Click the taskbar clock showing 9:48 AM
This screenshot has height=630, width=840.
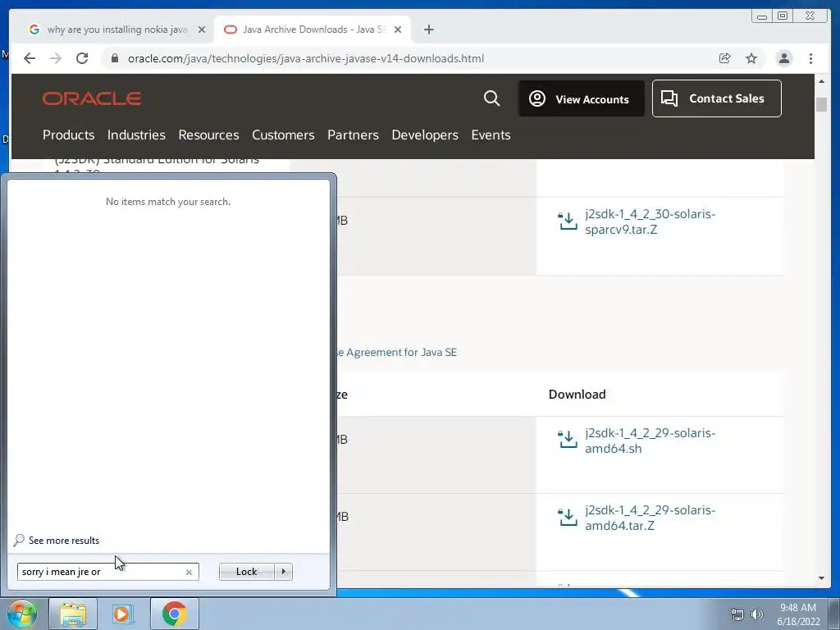[798, 614]
